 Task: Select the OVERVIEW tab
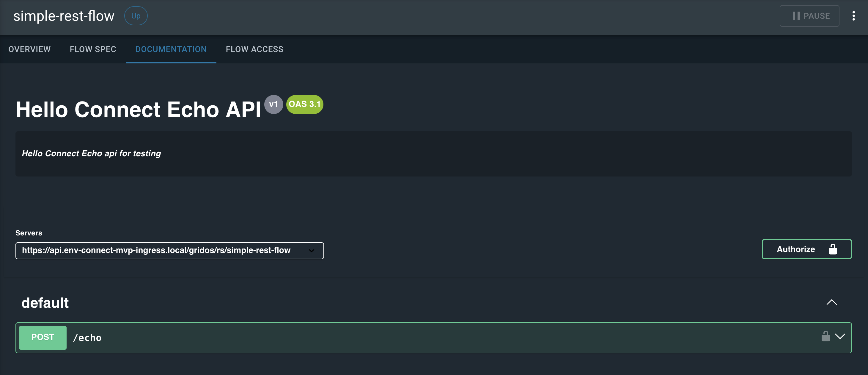29,49
